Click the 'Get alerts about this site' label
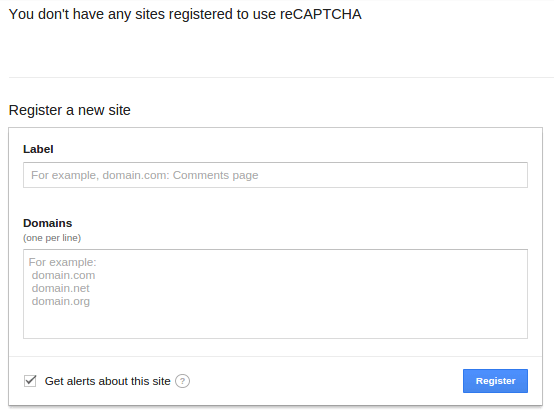The image size is (554, 417). click(107, 381)
